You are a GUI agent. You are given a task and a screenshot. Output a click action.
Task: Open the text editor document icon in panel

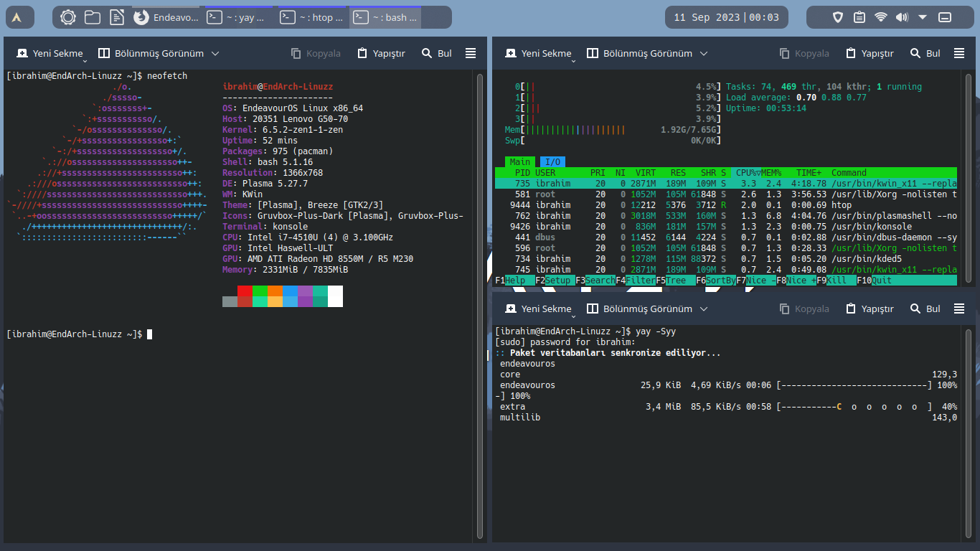(x=117, y=17)
